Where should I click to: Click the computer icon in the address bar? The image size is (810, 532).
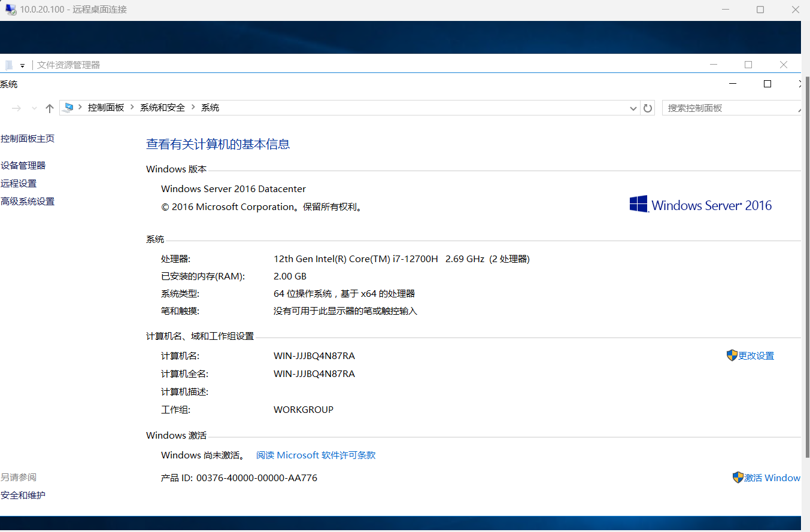click(68, 108)
